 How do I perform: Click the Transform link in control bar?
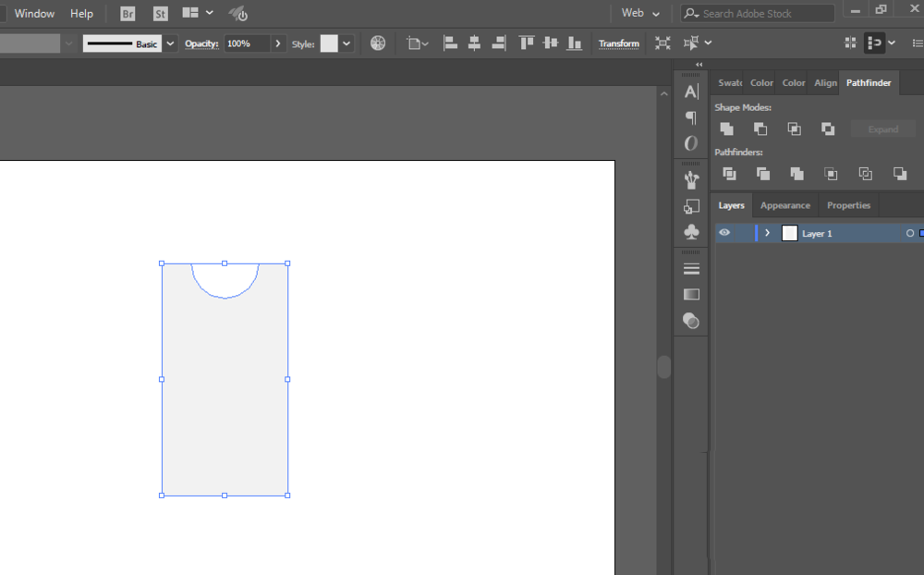[618, 43]
